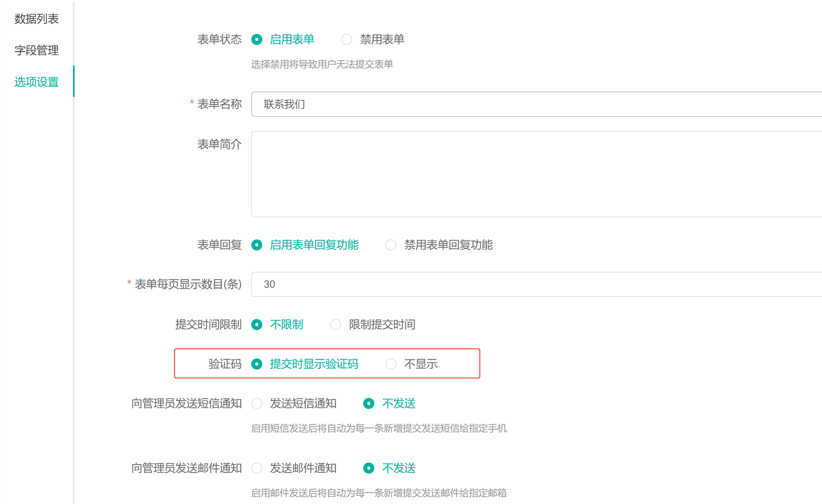Select 提交时显示验证码 radio button
Image resolution: width=822 pixels, height=504 pixels.
[257, 364]
